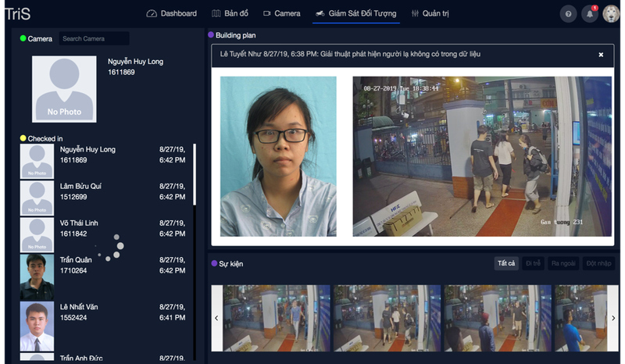Click the Sự kiện section heading
Screen dimensions: 625x364
(x=230, y=263)
